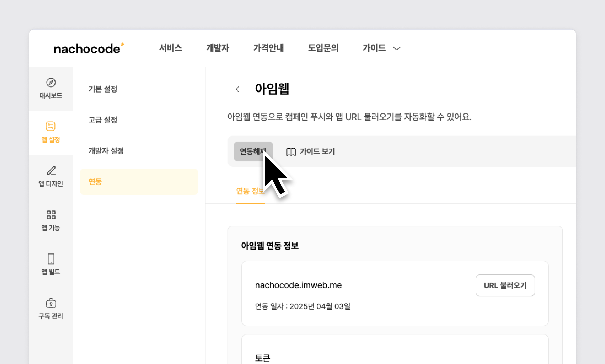Go to 가격안내 in the top navigation
This screenshot has height=364, width=605.
(268, 48)
